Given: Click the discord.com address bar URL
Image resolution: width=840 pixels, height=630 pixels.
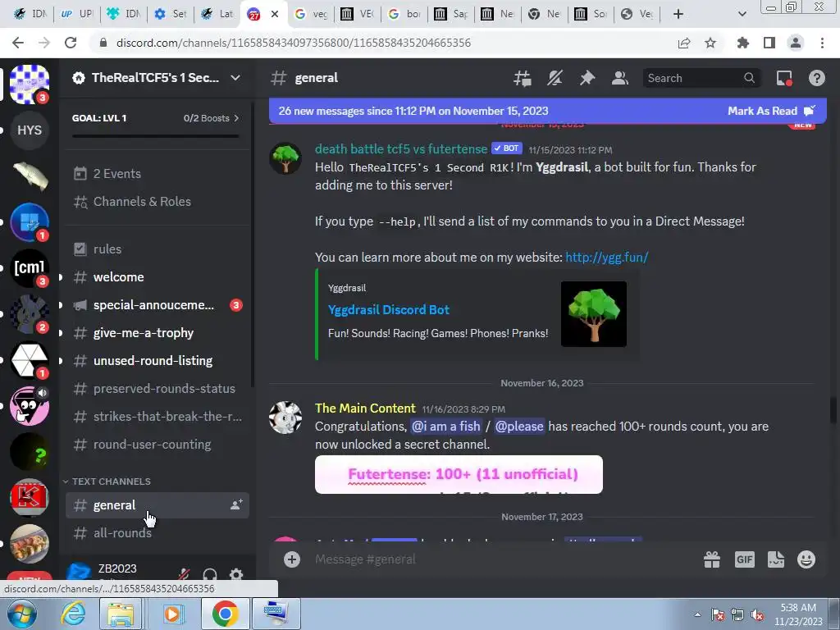Looking at the screenshot, I should (294, 43).
